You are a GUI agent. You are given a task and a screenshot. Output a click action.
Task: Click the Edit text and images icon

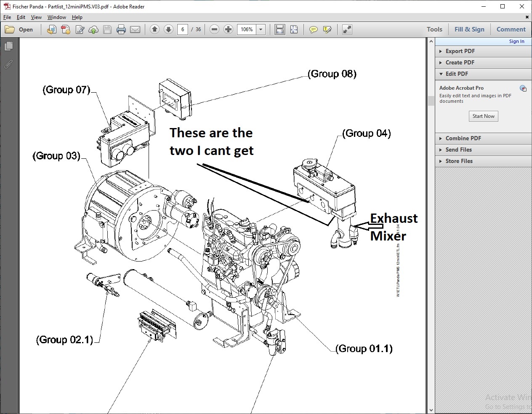pyautogui.click(x=80, y=29)
